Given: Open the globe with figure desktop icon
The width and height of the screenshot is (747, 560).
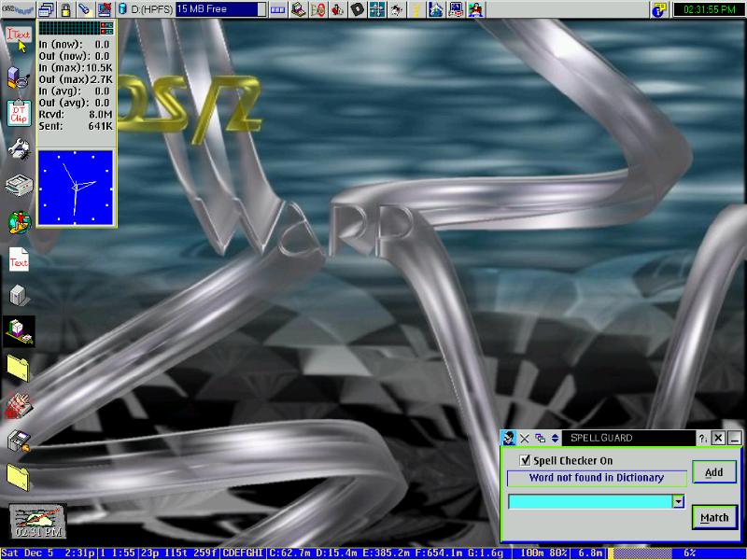Looking at the screenshot, I should (20, 222).
